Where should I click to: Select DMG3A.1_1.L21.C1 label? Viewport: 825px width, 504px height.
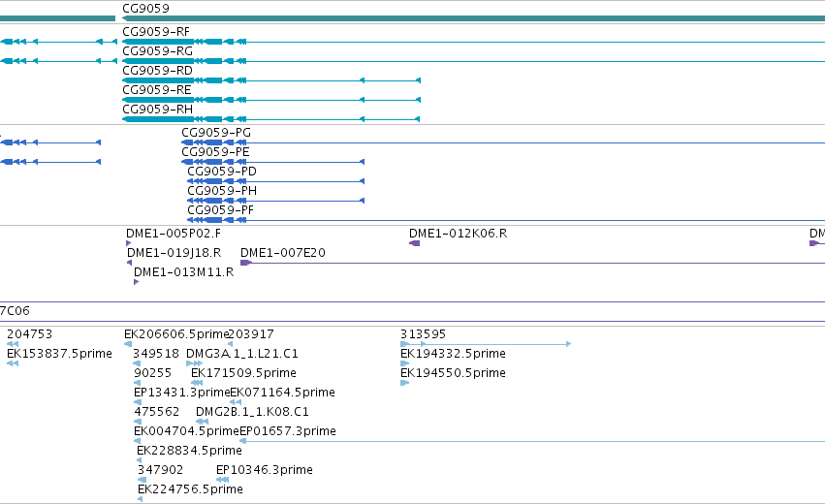pyautogui.click(x=242, y=354)
